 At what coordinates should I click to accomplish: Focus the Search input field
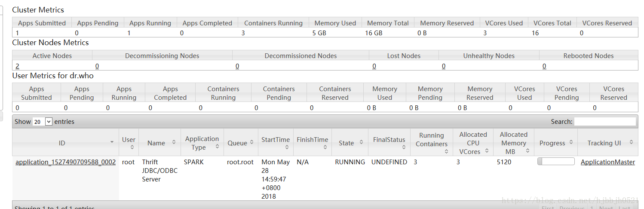point(605,122)
